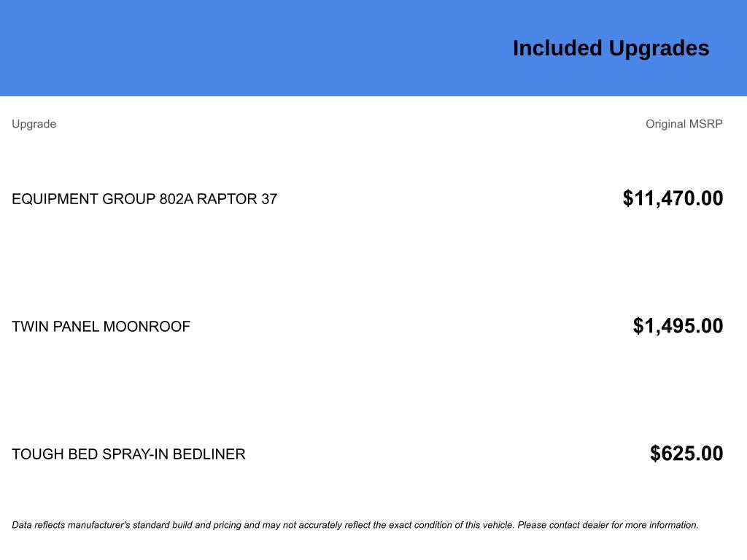Select the Original MSRP column header
The width and height of the screenshot is (747, 560).
tap(684, 124)
